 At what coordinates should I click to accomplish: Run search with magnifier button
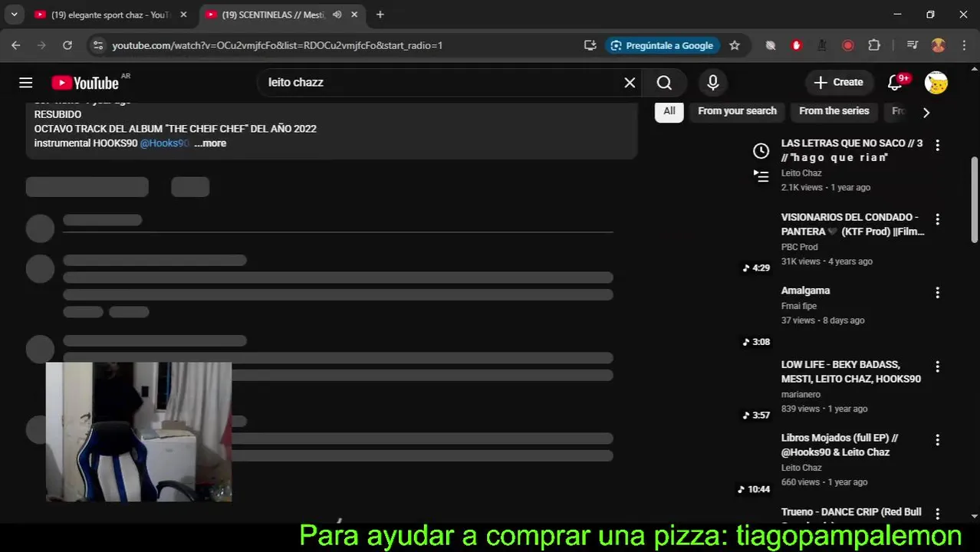coord(664,83)
